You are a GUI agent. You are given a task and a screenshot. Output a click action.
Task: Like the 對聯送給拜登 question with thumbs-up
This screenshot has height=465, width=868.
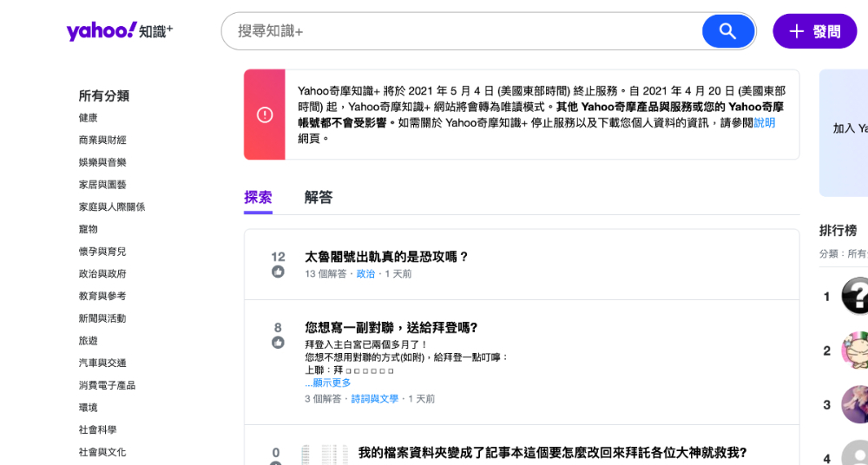278,343
